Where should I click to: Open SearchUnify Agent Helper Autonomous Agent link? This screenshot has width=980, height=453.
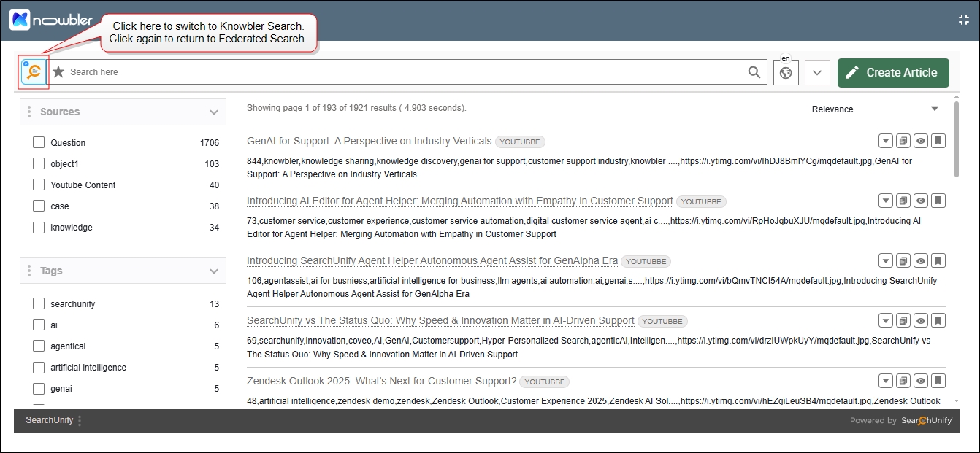pos(432,260)
